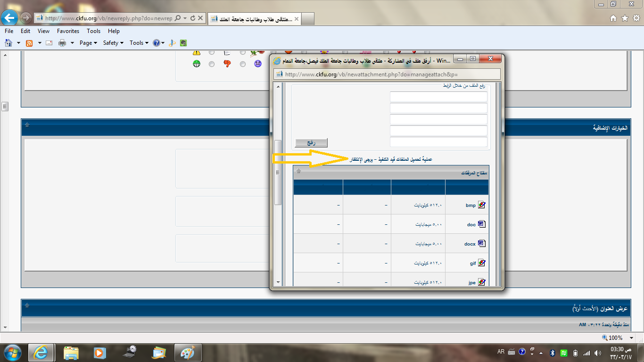Open the address bar search dropdown arrow
This screenshot has height=362, width=644.
185,18
